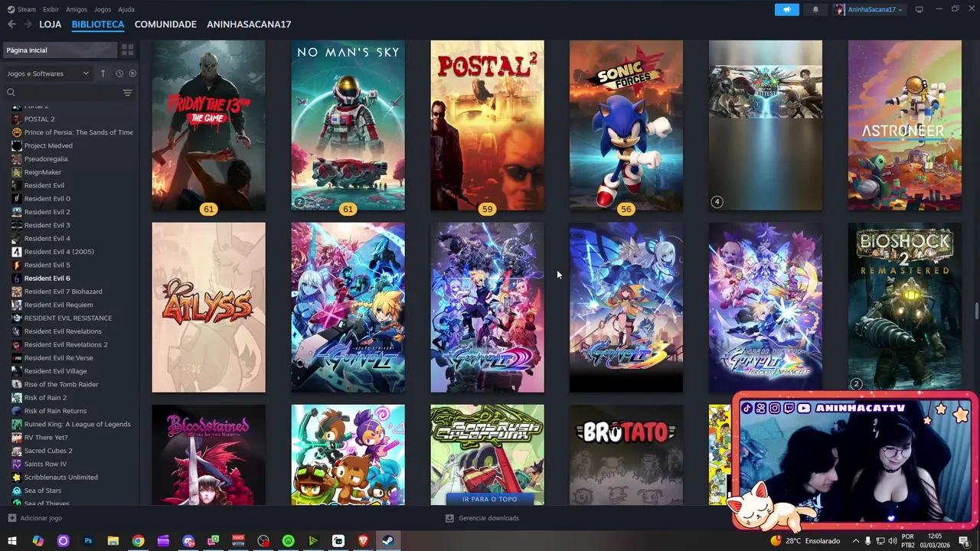This screenshot has height=551, width=980.
Task: Open Google Chrome from the taskbar
Action: tap(138, 541)
